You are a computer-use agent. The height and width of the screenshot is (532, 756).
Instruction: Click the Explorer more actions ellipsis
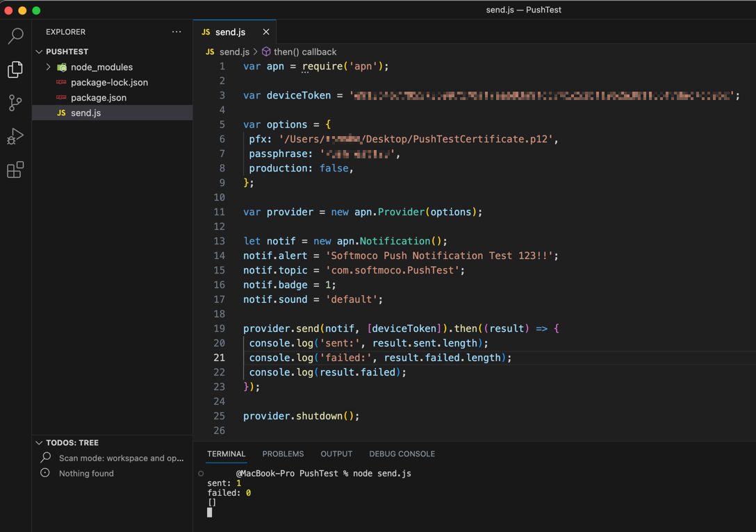click(x=176, y=32)
